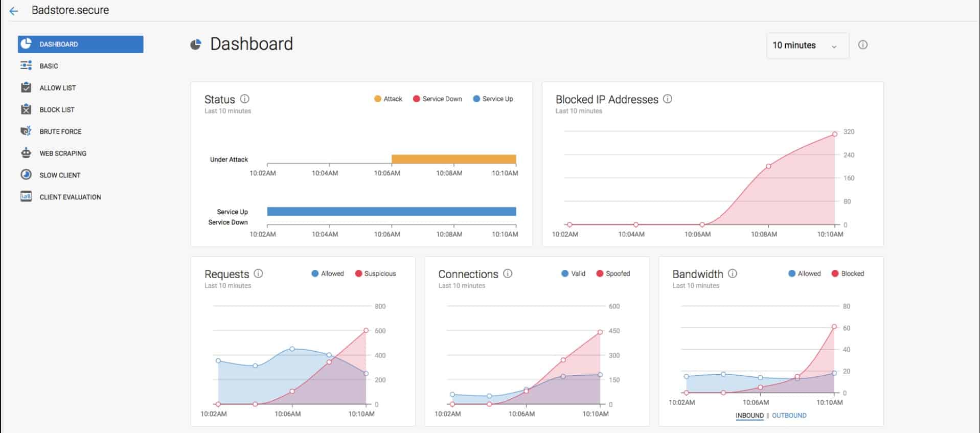Open the Dashboard menu item

pyautogui.click(x=81, y=44)
